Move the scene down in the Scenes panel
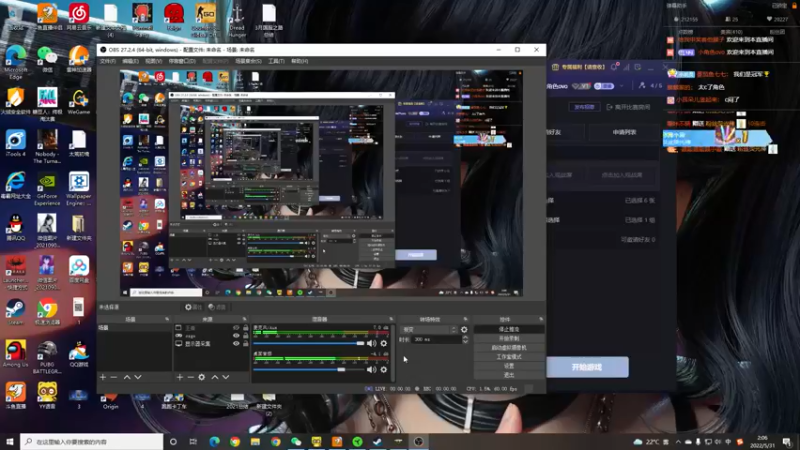 [x=138, y=377]
